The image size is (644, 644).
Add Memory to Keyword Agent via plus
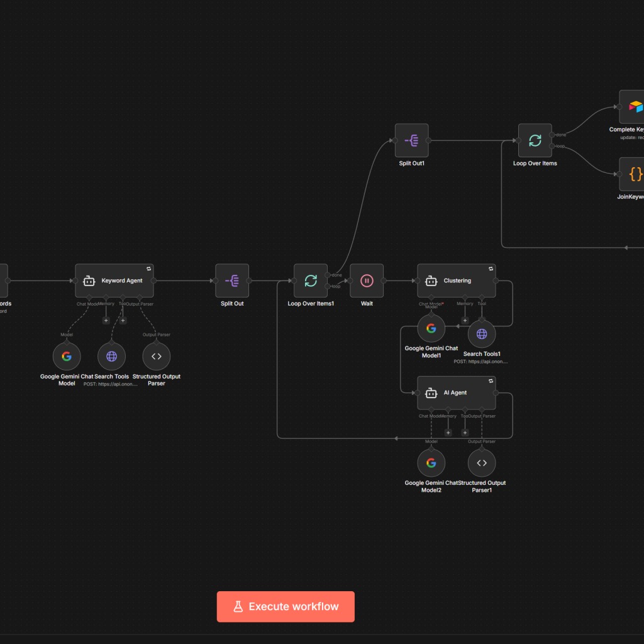pos(106,321)
